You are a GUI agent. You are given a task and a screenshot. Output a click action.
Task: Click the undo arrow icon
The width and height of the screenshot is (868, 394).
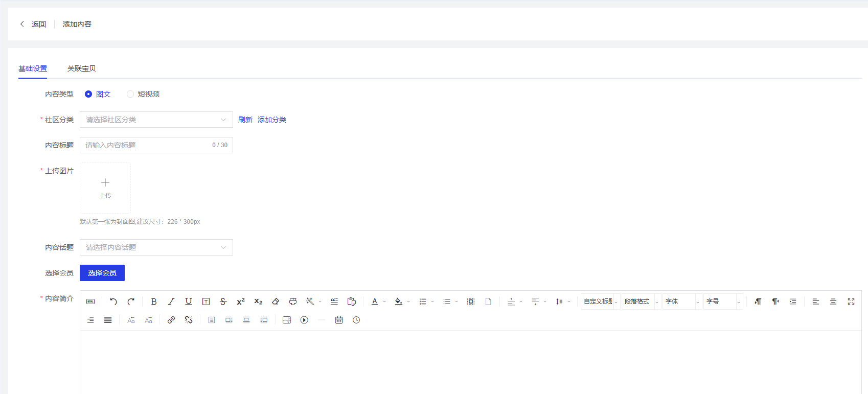pyautogui.click(x=113, y=302)
